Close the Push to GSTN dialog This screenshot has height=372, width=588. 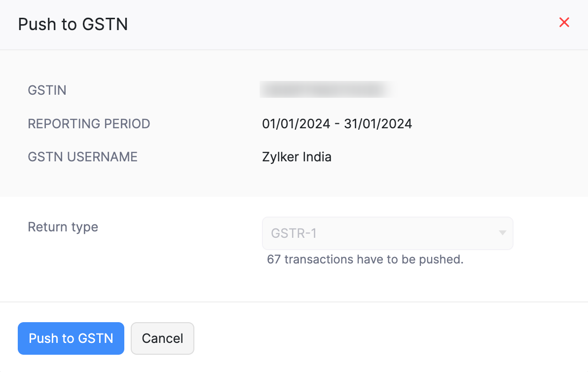(x=564, y=22)
